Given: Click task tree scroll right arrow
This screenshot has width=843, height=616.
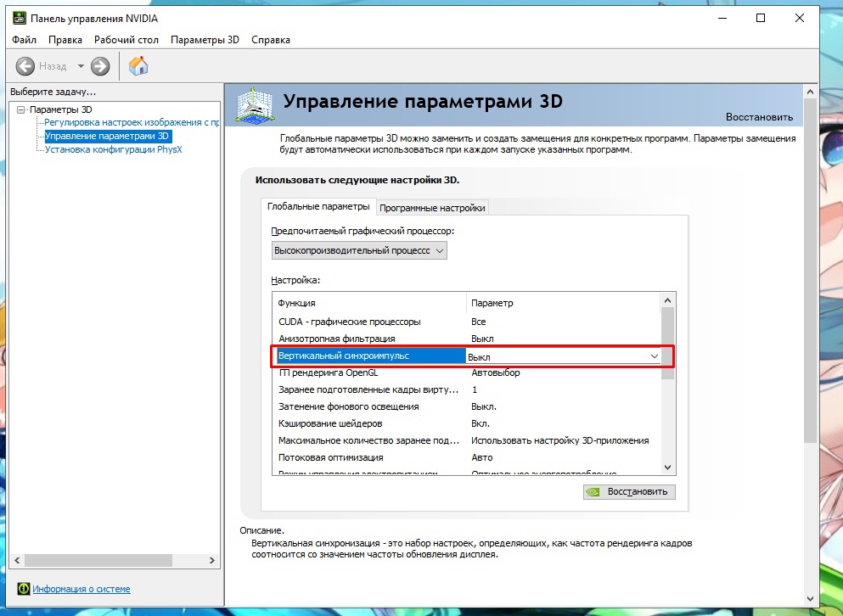Looking at the screenshot, I should (212, 560).
